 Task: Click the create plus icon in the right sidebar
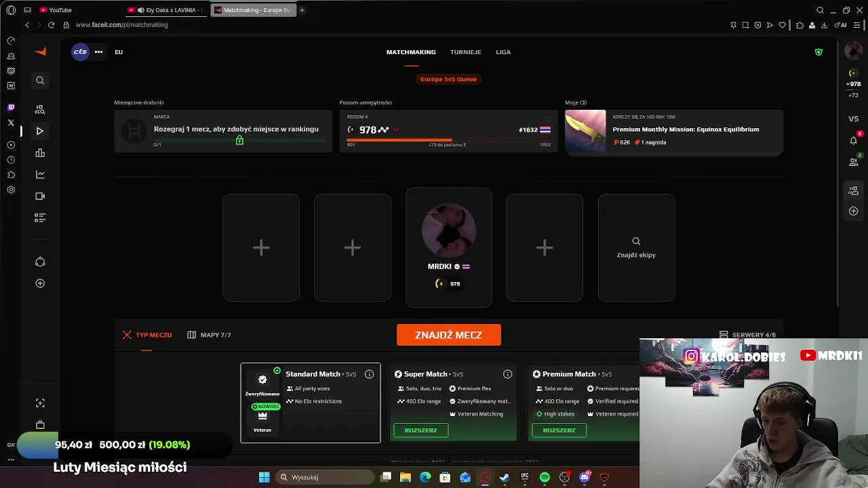854,211
